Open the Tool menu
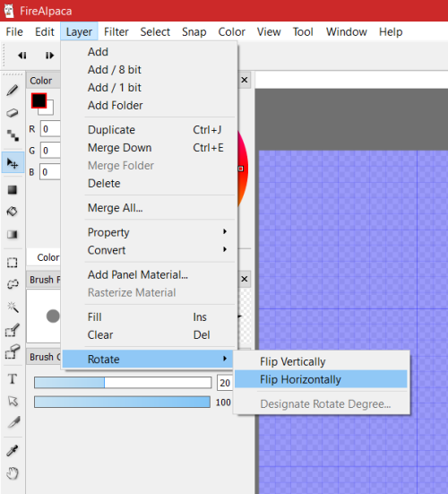 tap(303, 31)
